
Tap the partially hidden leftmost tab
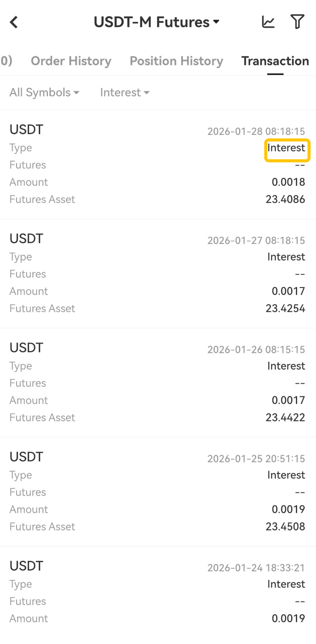[5, 61]
